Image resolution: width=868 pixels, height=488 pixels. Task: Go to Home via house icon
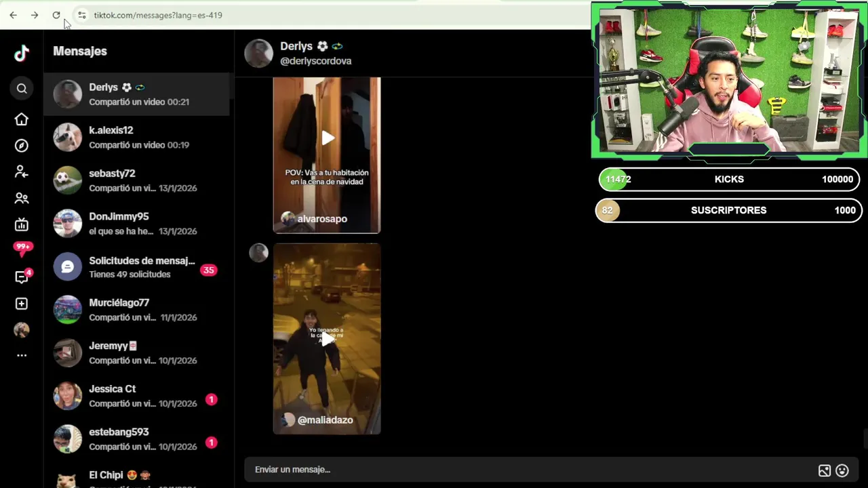pyautogui.click(x=22, y=119)
